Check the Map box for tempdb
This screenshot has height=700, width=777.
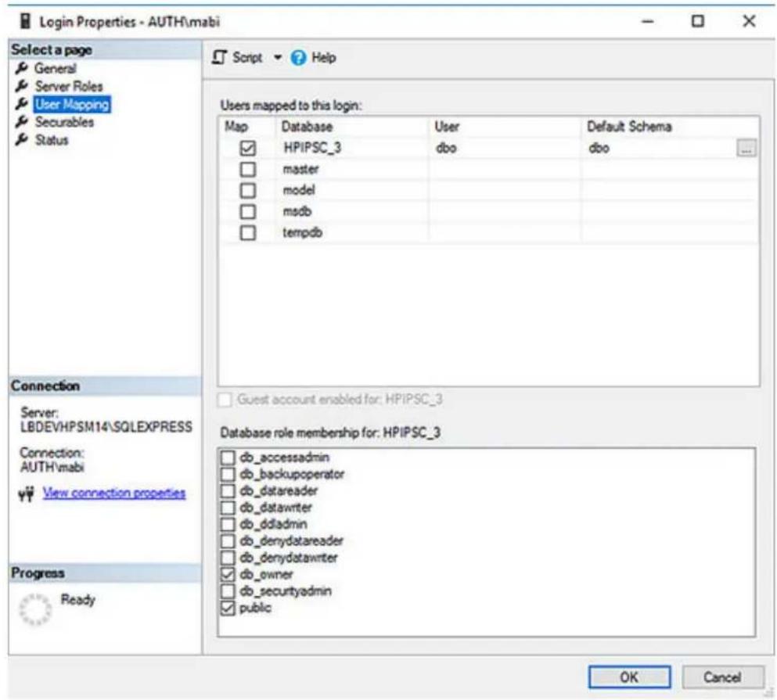pos(248,232)
